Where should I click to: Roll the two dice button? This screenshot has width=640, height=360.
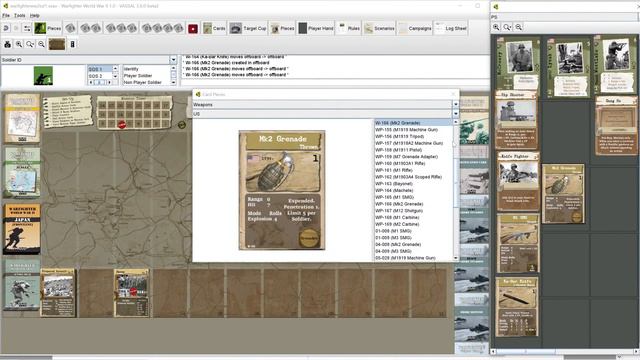(91, 28)
